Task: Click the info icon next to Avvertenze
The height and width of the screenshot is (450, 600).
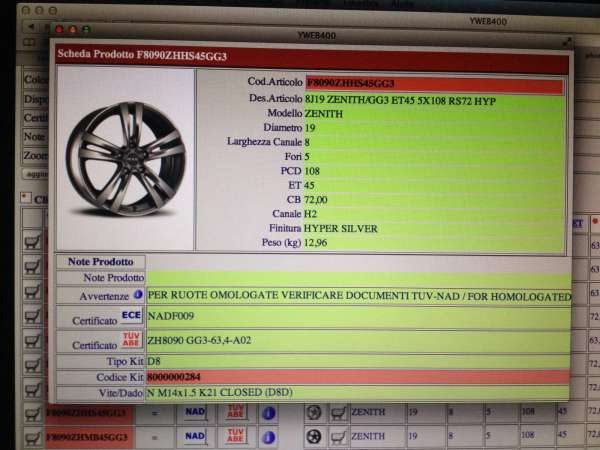Action: [x=138, y=295]
